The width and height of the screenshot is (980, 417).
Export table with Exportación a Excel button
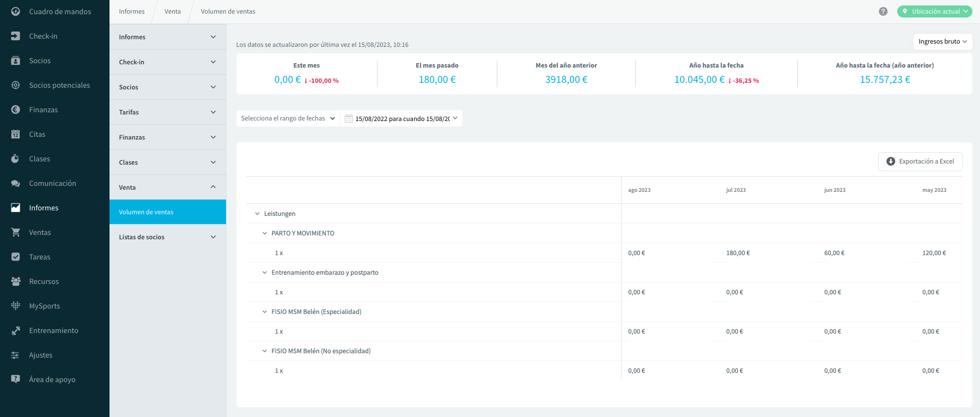click(920, 161)
